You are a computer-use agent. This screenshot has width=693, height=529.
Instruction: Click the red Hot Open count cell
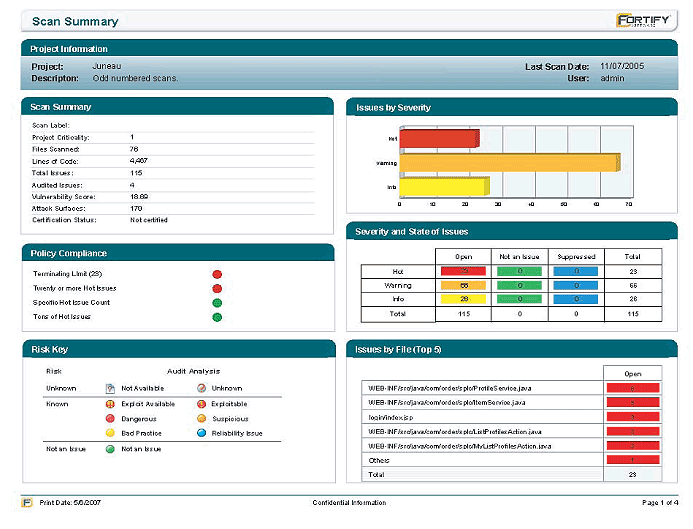[464, 270]
